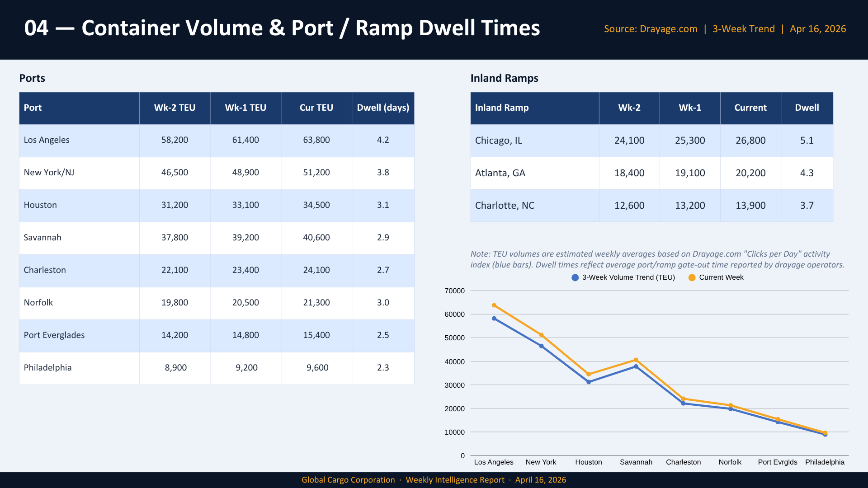The width and height of the screenshot is (868, 488).
Task: Click the Inland Ramp column header
Action: 501,108
